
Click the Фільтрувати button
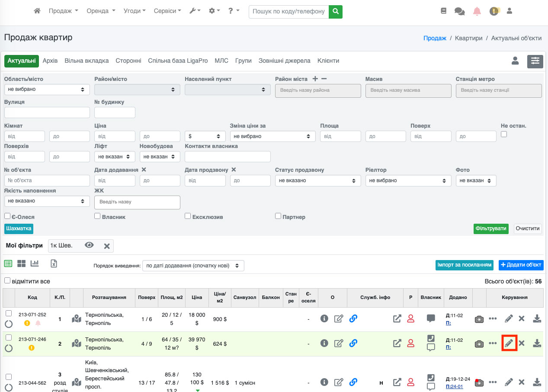pos(491,228)
